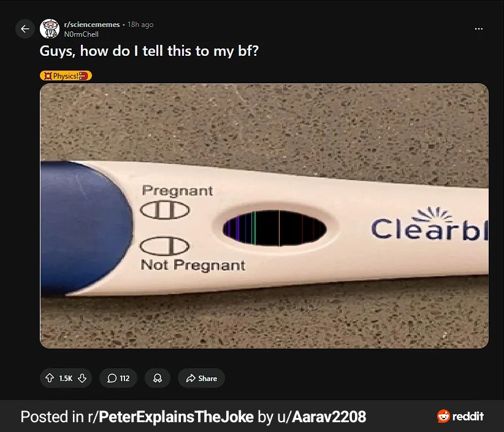Click the 18h ago timestamp

click(x=140, y=25)
